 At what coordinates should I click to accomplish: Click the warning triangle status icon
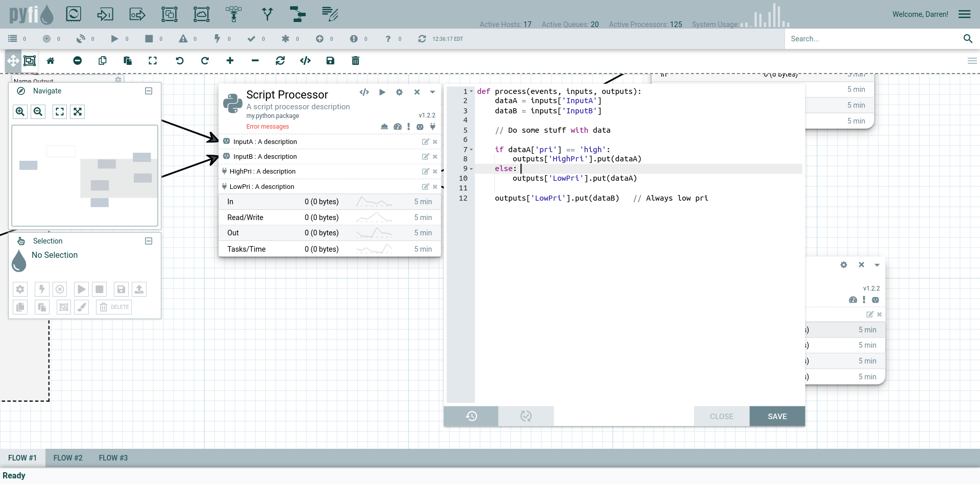point(183,39)
